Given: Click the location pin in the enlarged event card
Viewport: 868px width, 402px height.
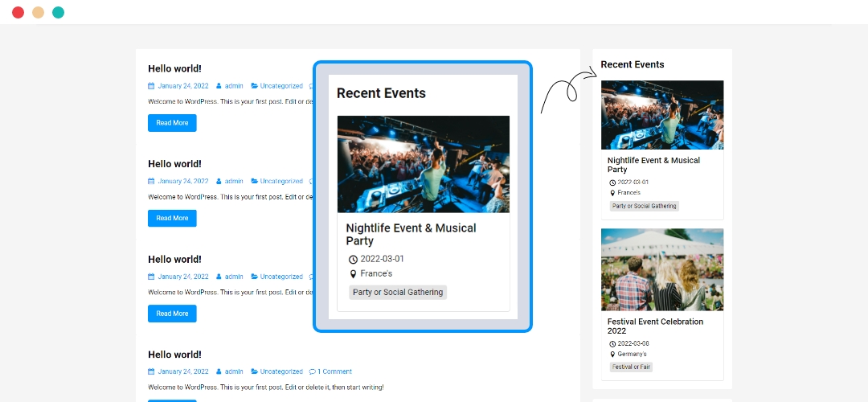Looking at the screenshot, I should pyautogui.click(x=353, y=274).
